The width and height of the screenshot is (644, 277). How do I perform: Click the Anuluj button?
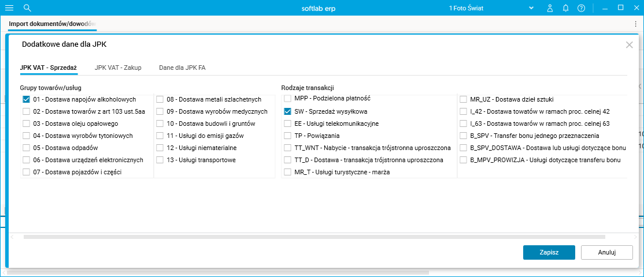(606, 252)
